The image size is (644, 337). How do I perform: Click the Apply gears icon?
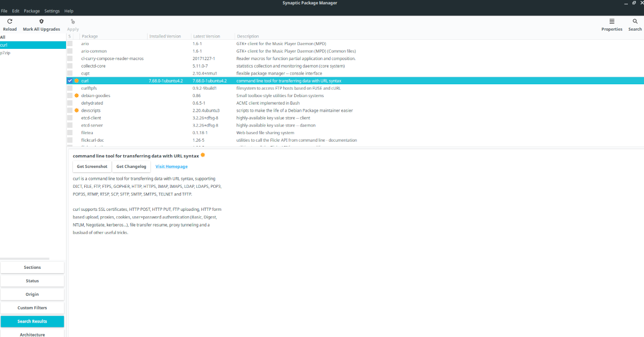click(x=72, y=21)
